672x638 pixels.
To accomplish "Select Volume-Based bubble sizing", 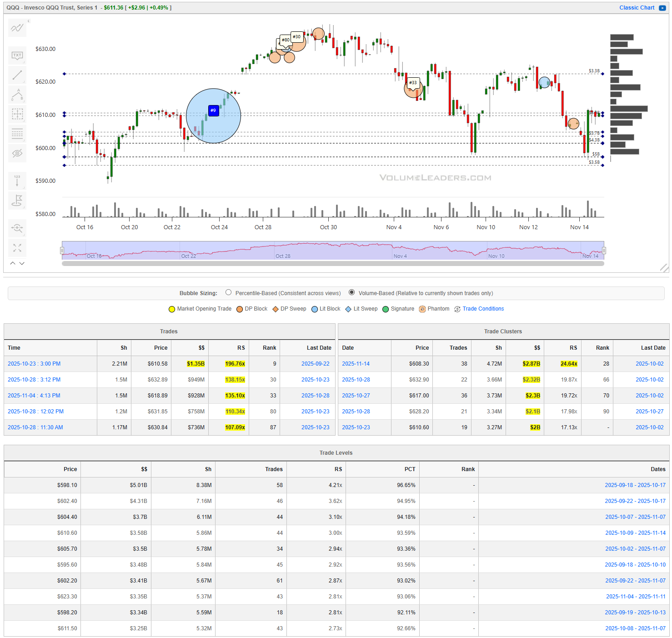I will pos(351,293).
